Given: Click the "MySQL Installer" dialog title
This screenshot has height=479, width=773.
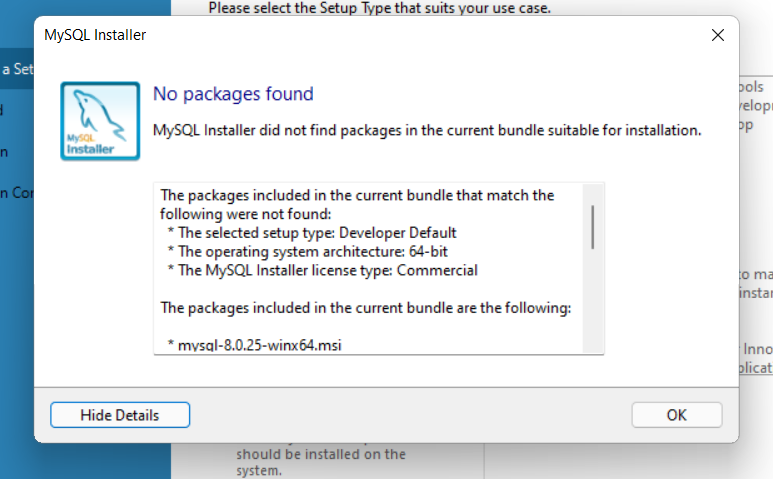Looking at the screenshot, I should coord(95,35).
